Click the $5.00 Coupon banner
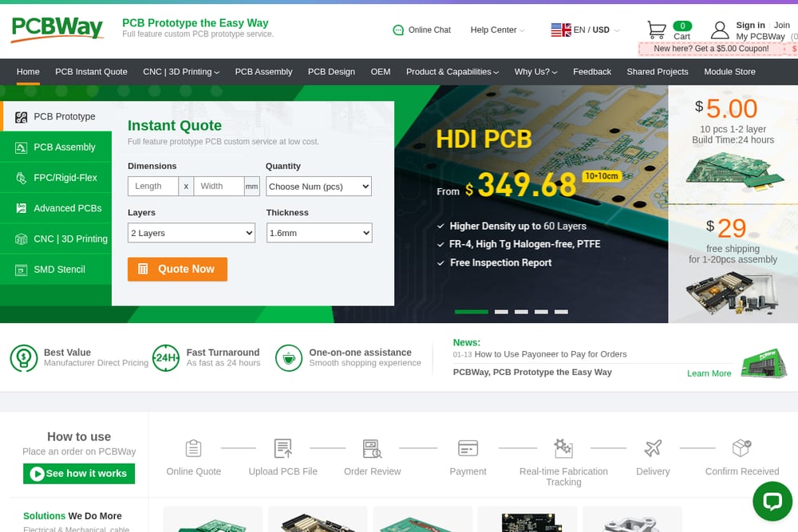Screen dimensions: 798x532 pyautogui.click(x=717, y=49)
